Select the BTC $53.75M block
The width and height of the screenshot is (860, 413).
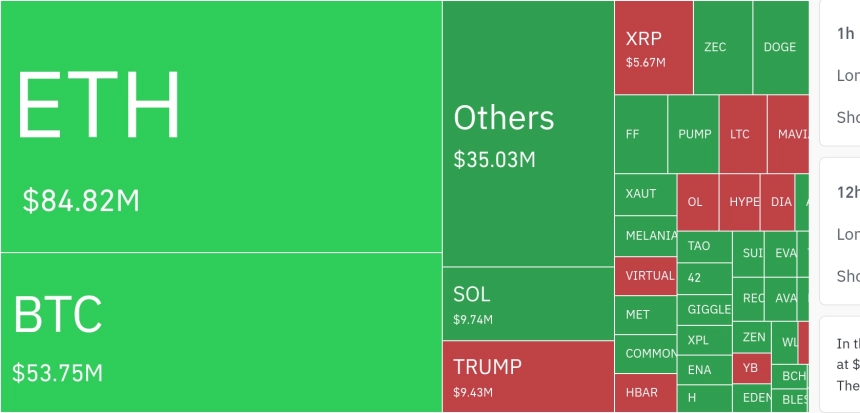coord(221,332)
